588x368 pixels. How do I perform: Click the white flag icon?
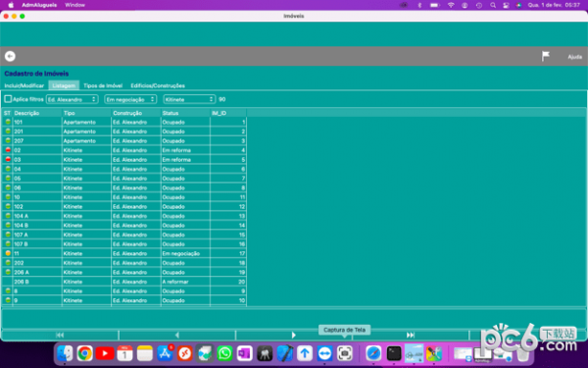pos(545,56)
